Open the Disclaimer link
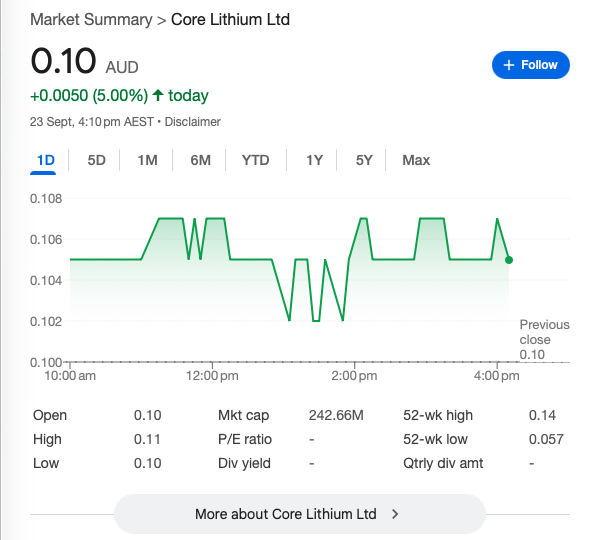Screen dimensions: 612x540 (192, 122)
